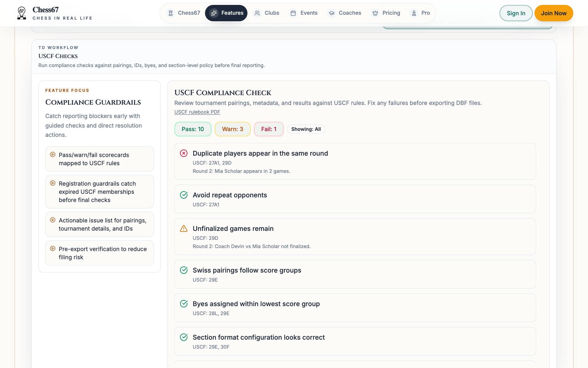Click the calendar icon beside Events
The height and width of the screenshot is (368, 588).
point(293,13)
